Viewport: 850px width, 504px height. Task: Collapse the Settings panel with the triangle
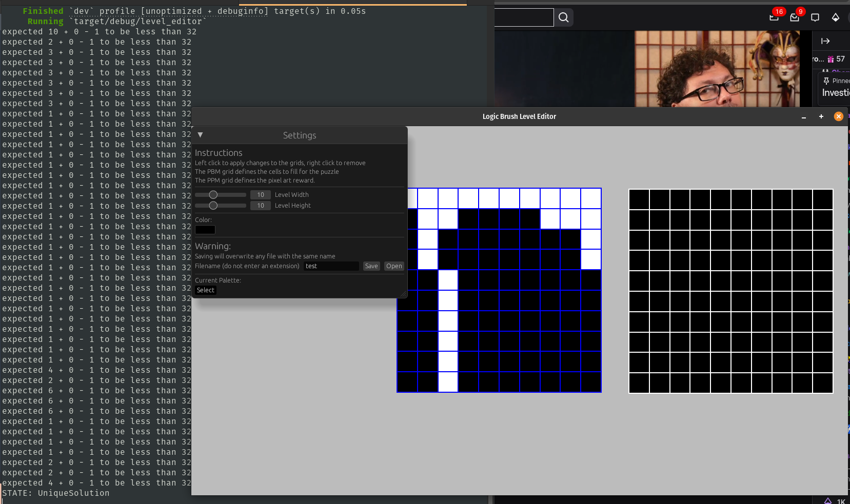pyautogui.click(x=200, y=135)
